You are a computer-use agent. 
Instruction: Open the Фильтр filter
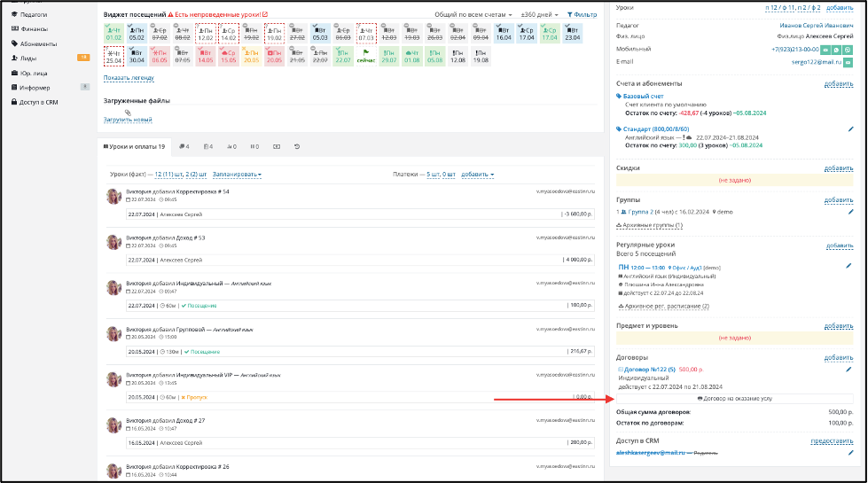[x=582, y=15]
